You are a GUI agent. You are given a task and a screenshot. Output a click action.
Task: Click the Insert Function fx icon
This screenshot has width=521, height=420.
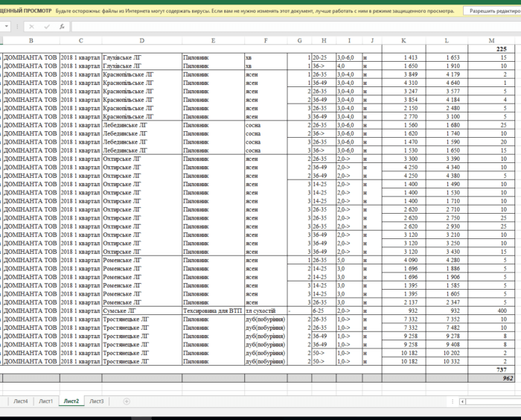click(63, 27)
